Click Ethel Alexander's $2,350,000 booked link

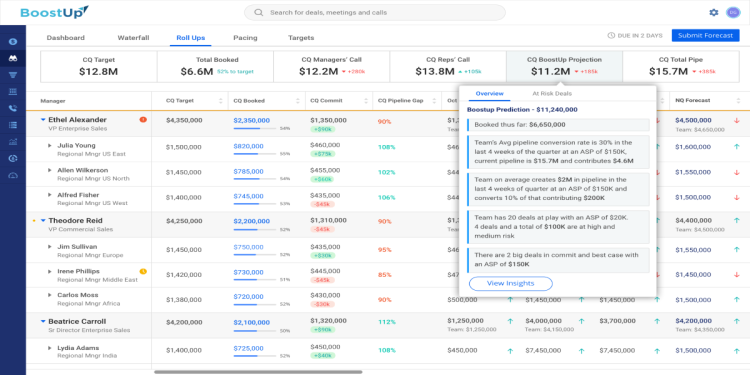[x=252, y=120]
